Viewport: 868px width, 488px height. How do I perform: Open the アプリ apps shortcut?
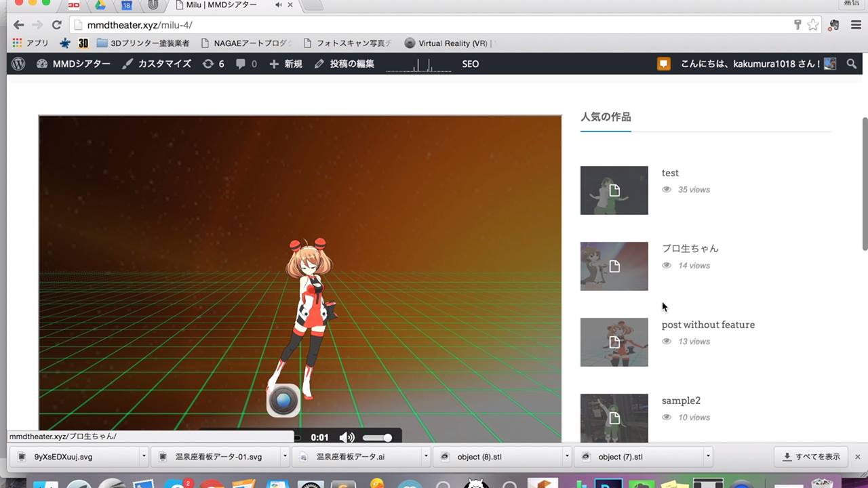[x=31, y=43]
